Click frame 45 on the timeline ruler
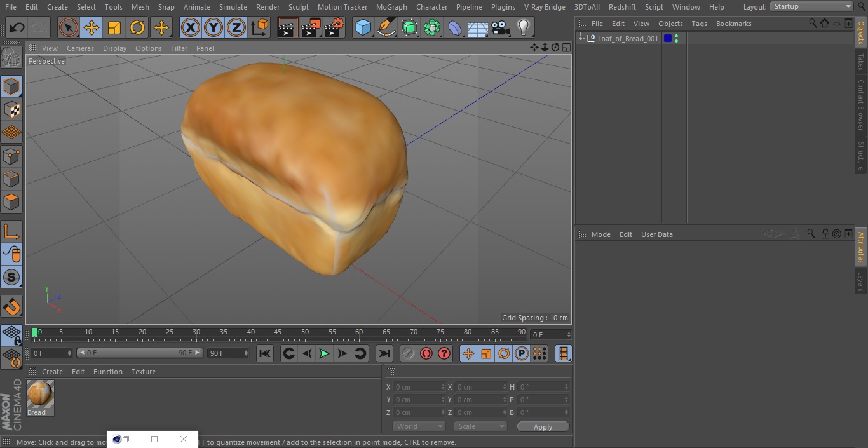868x448 pixels. [278, 332]
